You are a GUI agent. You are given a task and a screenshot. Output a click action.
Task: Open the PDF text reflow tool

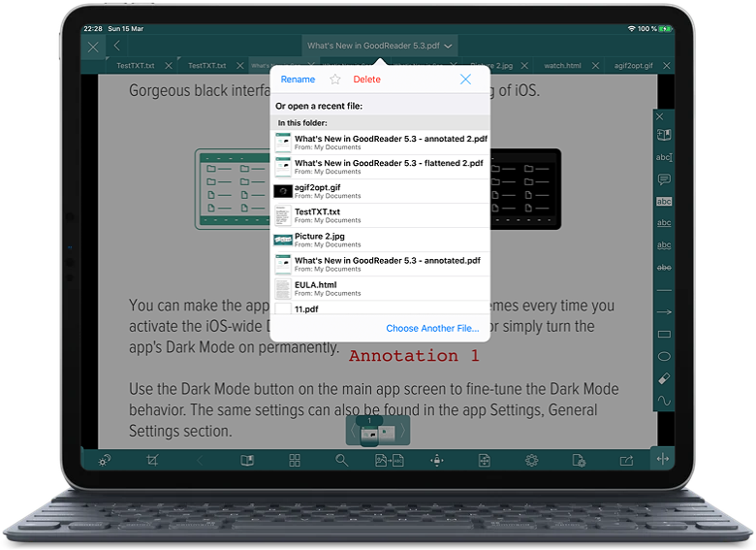point(390,460)
